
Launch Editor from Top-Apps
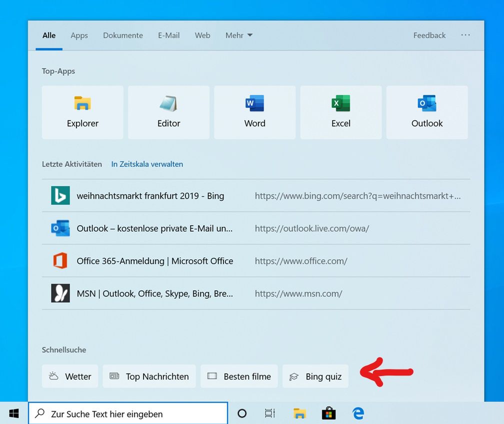click(x=169, y=112)
